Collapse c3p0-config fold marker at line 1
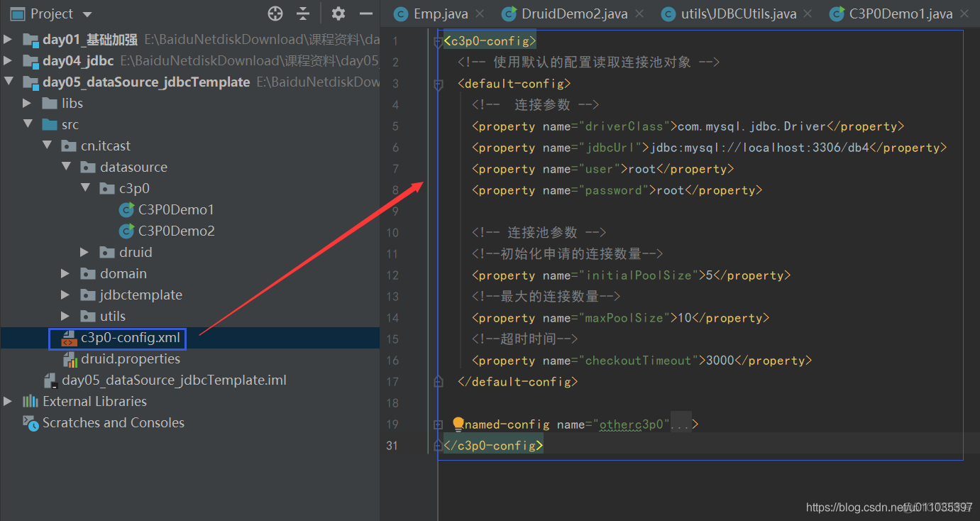The image size is (980, 521). coord(438,42)
